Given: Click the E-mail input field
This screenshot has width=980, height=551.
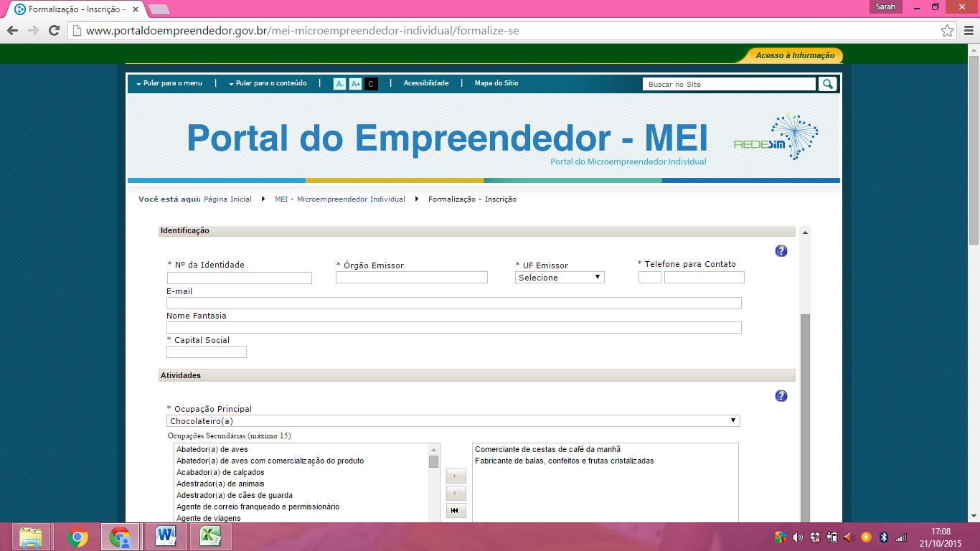Looking at the screenshot, I should pyautogui.click(x=454, y=303).
